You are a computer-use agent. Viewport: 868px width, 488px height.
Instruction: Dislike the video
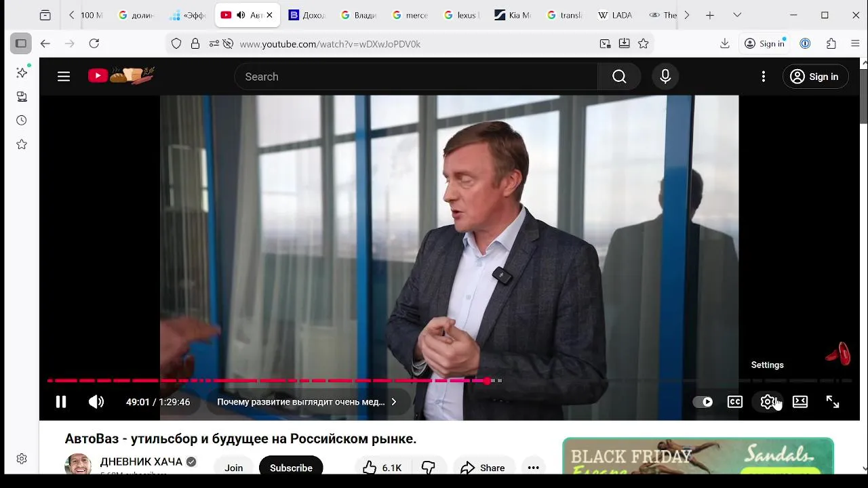(429, 468)
